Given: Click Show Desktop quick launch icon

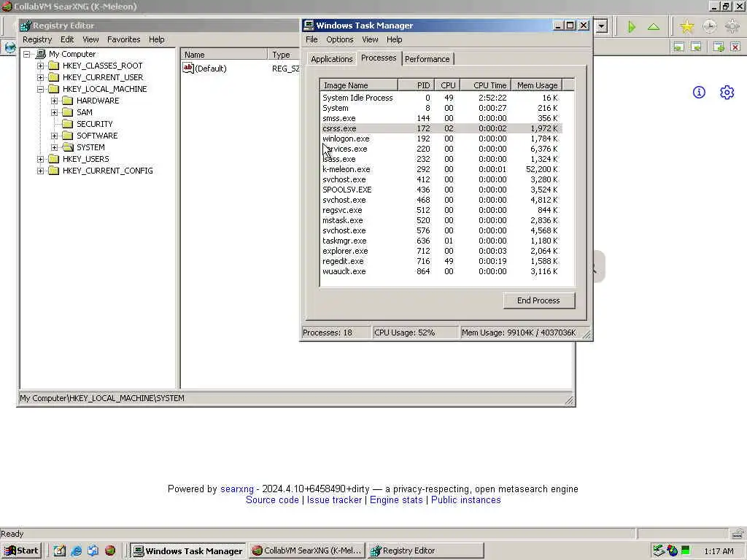Looking at the screenshot, I should (59, 551).
